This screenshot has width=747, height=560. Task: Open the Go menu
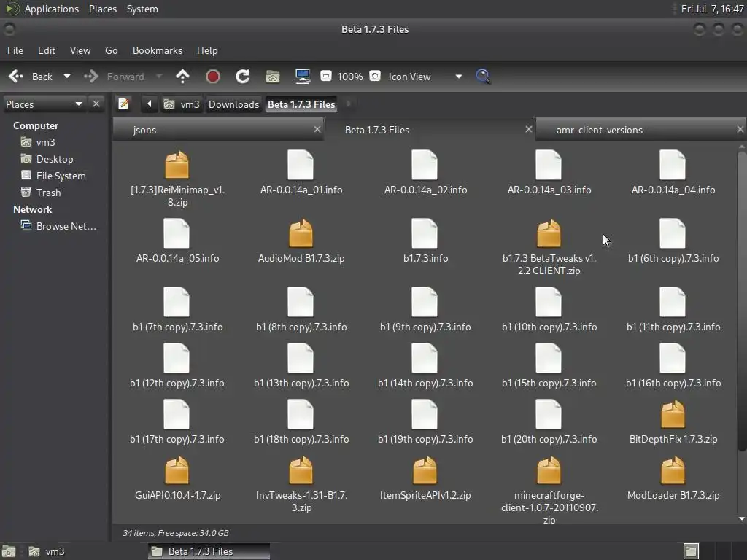(x=111, y=50)
